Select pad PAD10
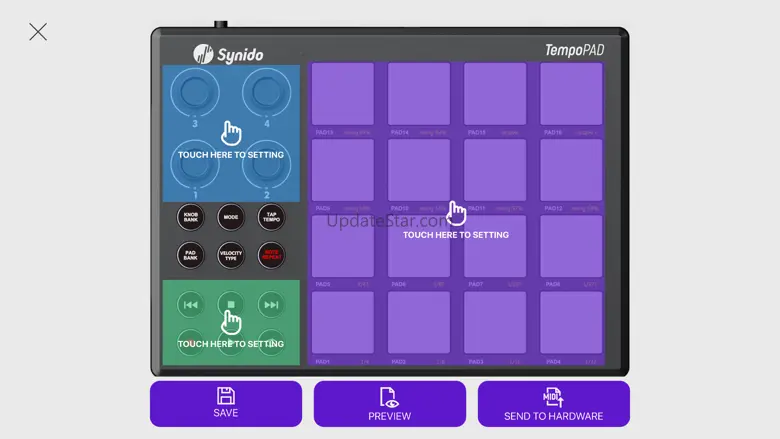780x439 pixels. pyautogui.click(x=419, y=170)
